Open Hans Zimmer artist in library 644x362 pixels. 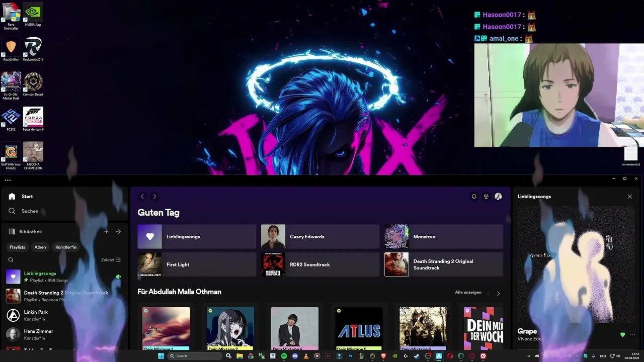64,334
